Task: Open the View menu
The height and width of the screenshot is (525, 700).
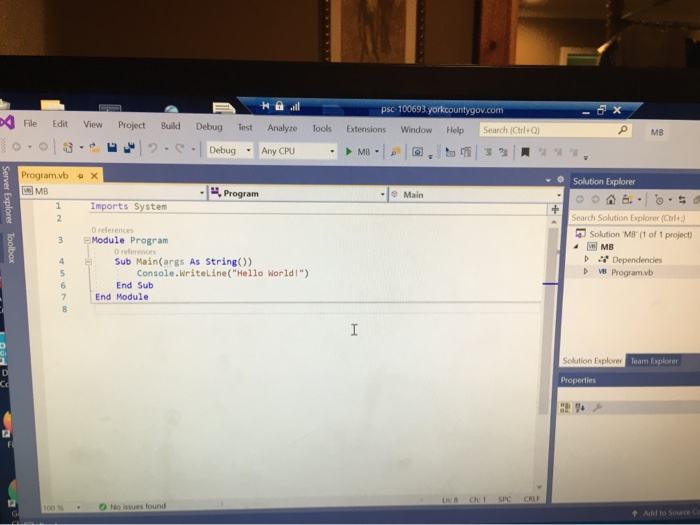Action: (x=92, y=125)
